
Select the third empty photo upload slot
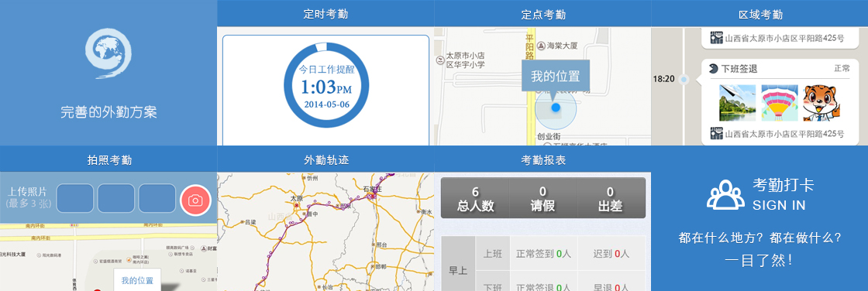[157, 198]
